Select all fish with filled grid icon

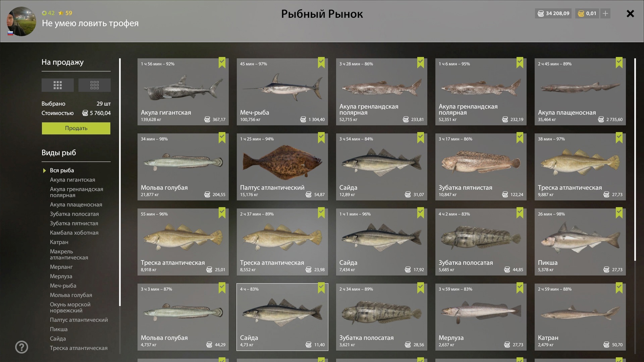57,85
